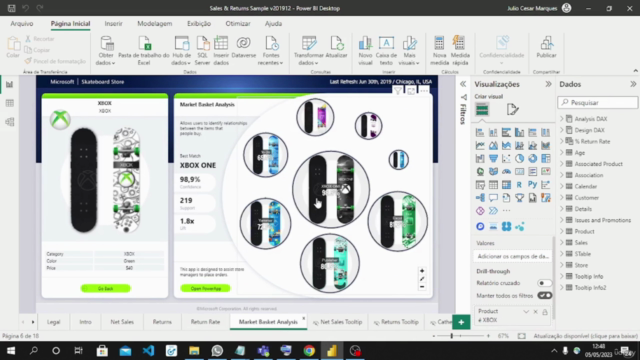640x360 pixels.
Task: Click the Pesquisar search field
Action: (x=598, y=102)
